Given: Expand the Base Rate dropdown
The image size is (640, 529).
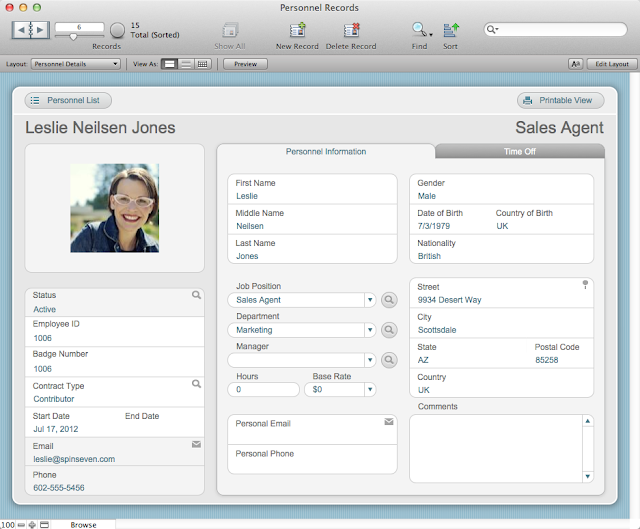Looking at the screenshot, I should point(370,389).
